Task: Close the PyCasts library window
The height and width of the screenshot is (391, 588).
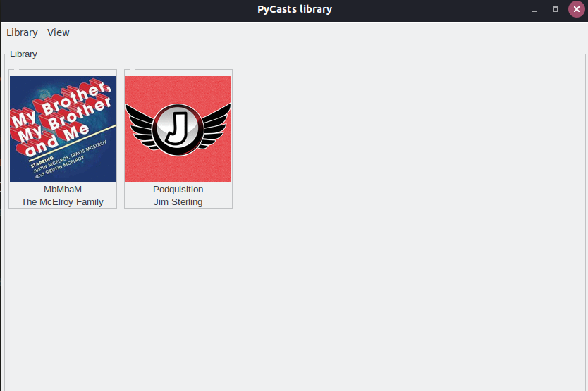Action: (577, 9)
